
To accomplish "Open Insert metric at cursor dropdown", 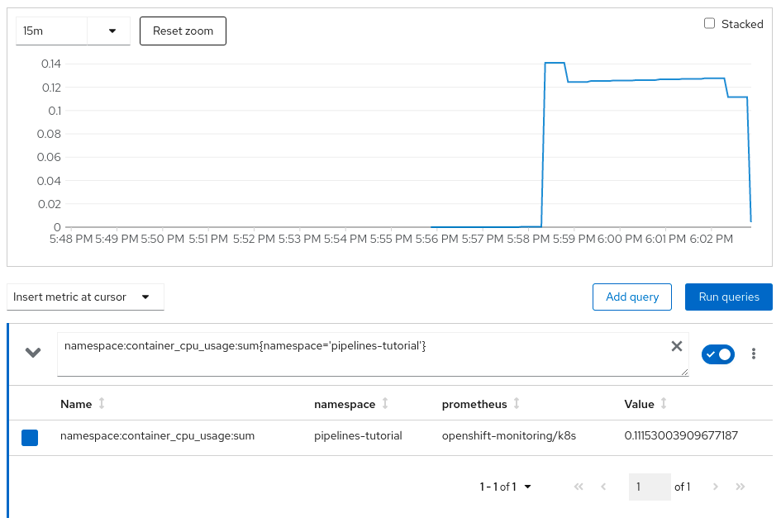I will 85,297.
